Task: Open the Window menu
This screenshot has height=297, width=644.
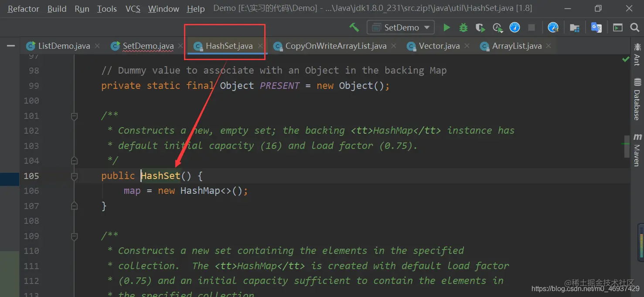Action: [x=164, y=9]
